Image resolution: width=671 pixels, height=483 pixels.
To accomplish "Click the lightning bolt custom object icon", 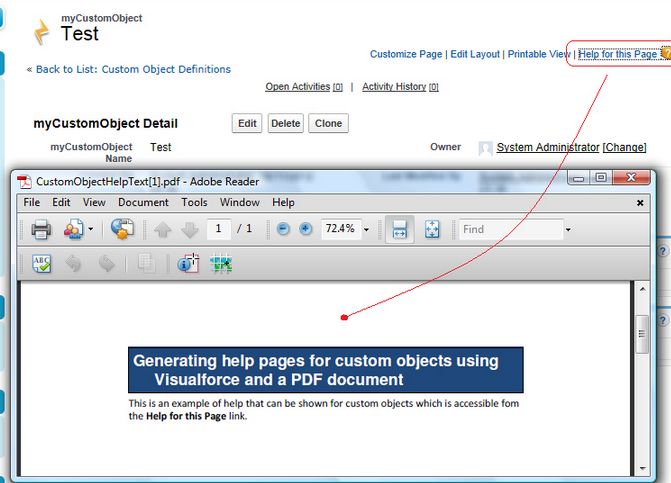I will (42, 32).
